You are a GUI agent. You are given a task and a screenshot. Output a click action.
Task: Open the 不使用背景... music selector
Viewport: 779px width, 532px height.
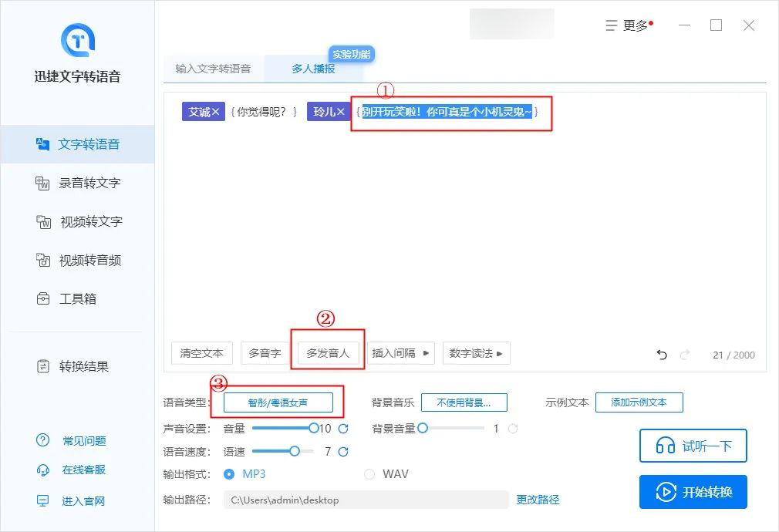pyautogui.click(x=464, y=402)
